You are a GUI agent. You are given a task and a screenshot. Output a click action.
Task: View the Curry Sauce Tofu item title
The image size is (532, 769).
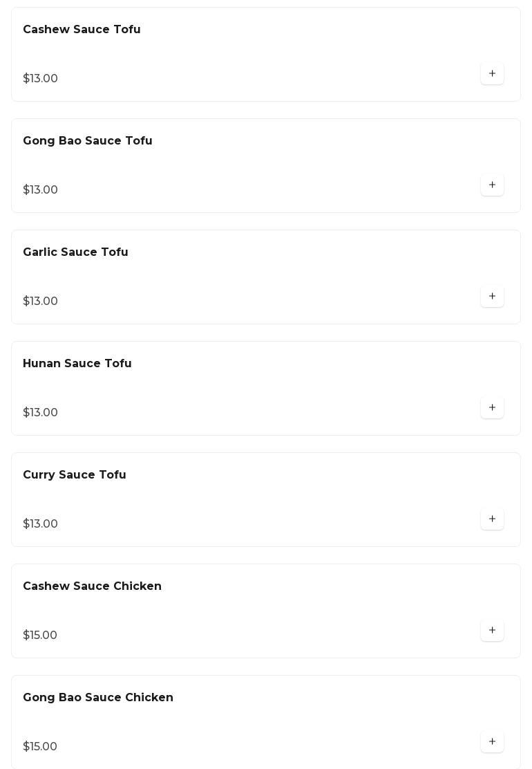[x=75, y=475]
